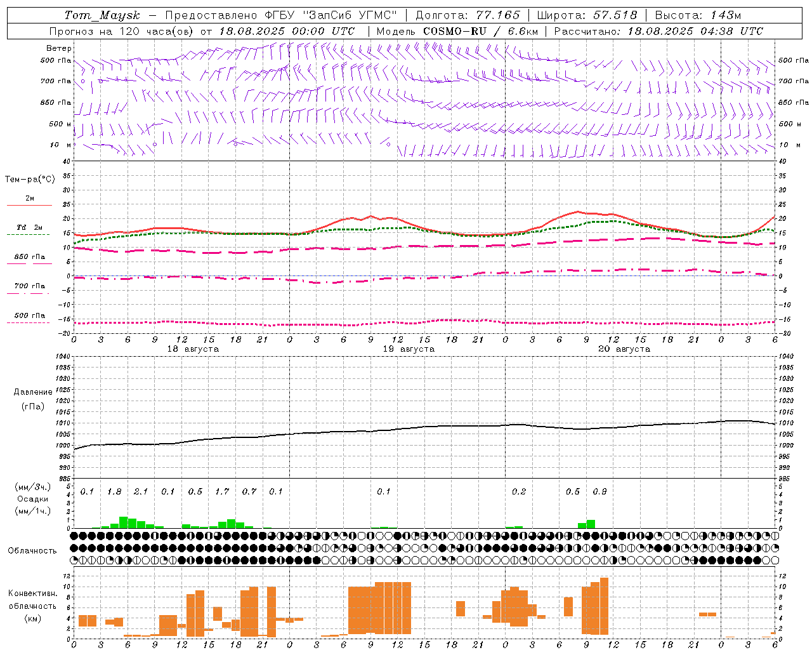The image size is (812, 650).
Task: Select the 700 гПа temperature legend entry
Action: (29, 286)
